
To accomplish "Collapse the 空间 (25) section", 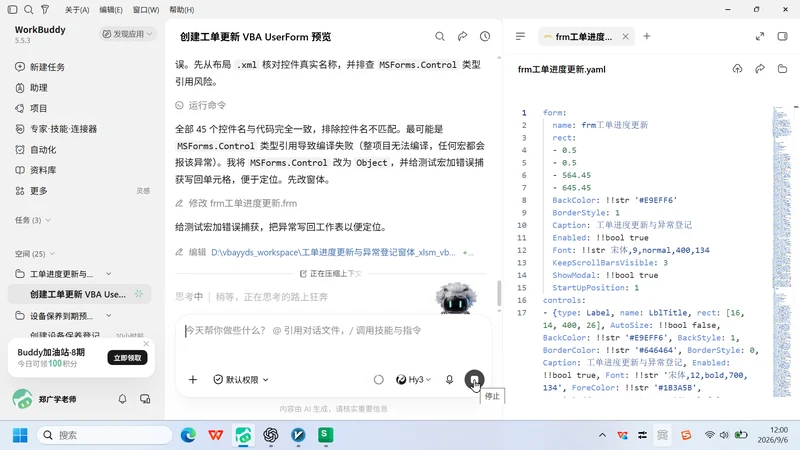I will click(35, 254).
